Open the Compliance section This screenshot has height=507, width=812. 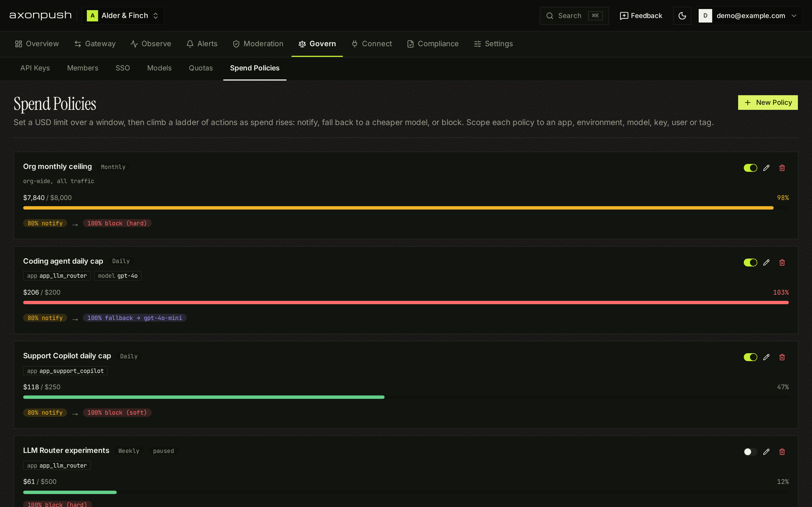pyautogui.click(x=433, y=44)
